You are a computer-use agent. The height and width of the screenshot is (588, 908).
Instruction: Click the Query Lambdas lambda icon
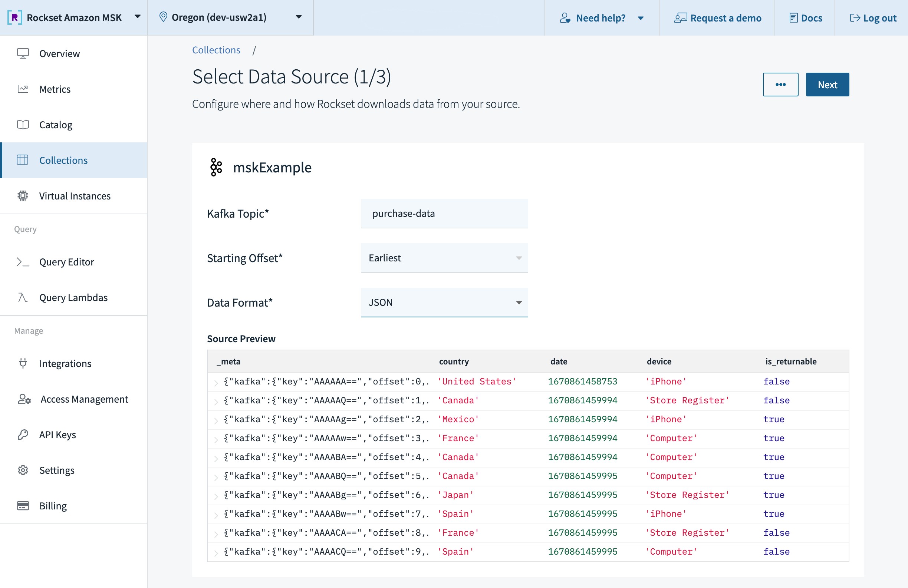pos(23,297)
